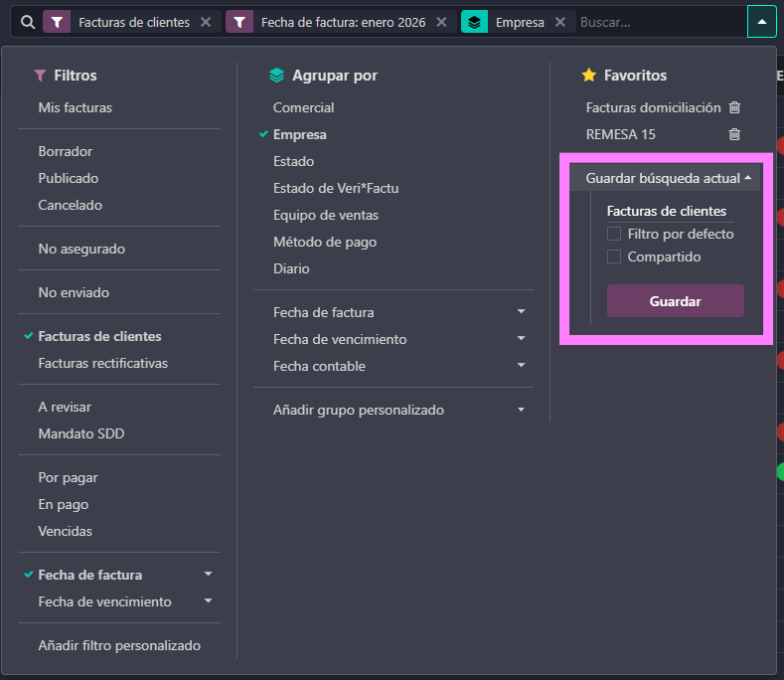Click the magnifying glass search icon
784x680 pixels.
28,22
